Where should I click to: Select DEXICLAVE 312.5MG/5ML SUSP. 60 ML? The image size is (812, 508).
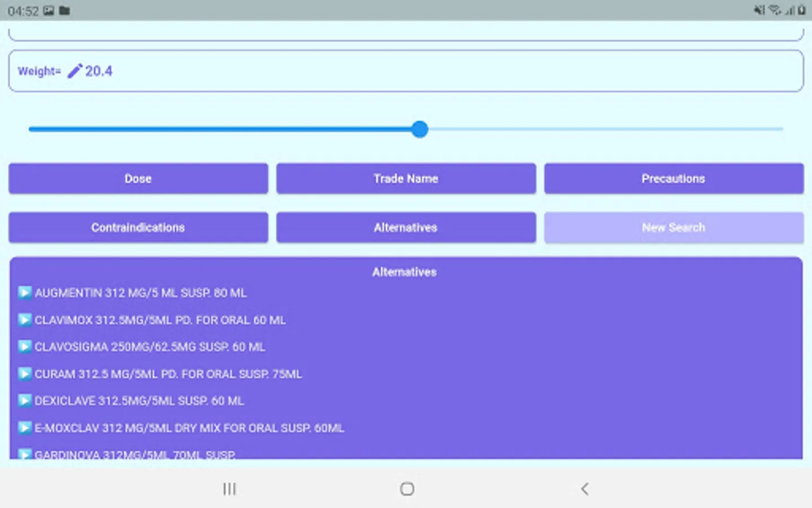point(139,401)
